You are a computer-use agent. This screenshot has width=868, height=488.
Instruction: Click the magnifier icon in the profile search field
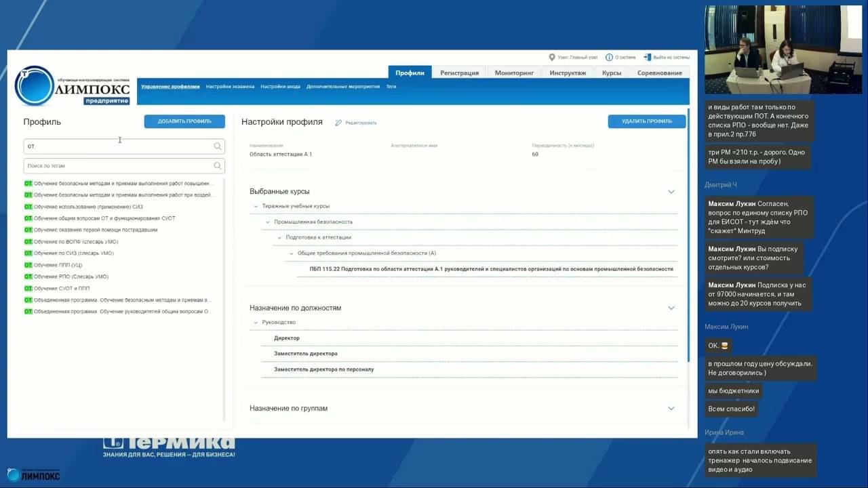[x=218, y=146]
